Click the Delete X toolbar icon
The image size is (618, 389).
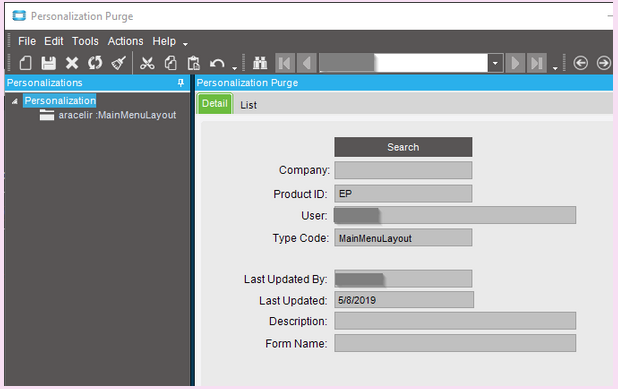[x=72, y=63]
